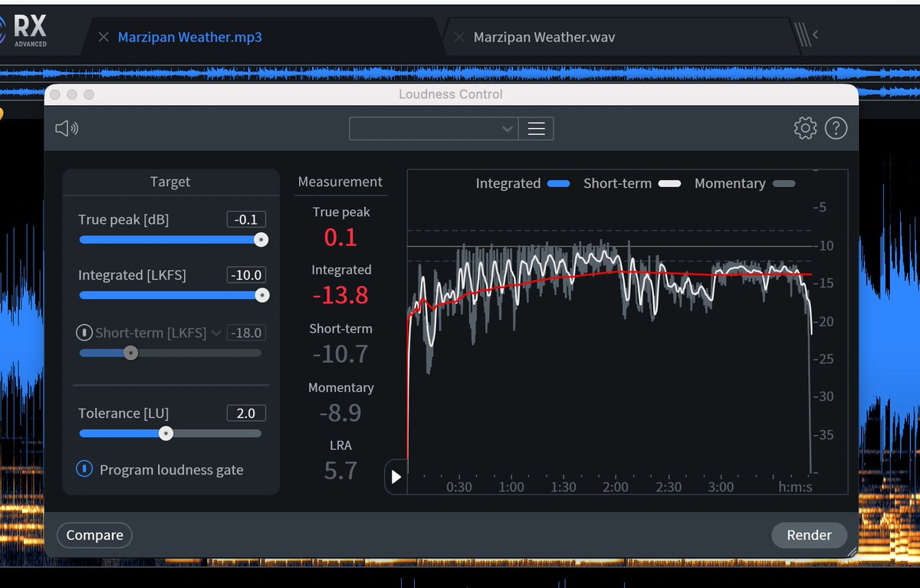Click the 2:00 time marker on graph
This screenshot has height=588, width=920.
click(x=616, y=487)
